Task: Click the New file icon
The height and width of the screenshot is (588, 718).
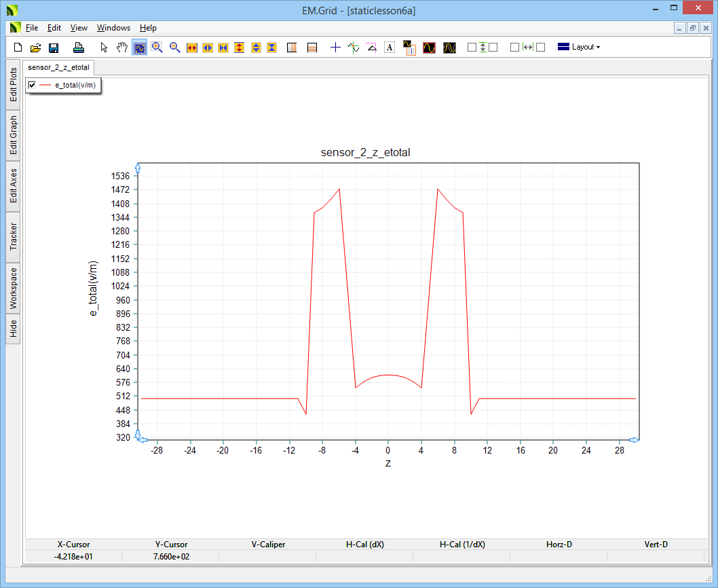Action: (x=18, y=48)
